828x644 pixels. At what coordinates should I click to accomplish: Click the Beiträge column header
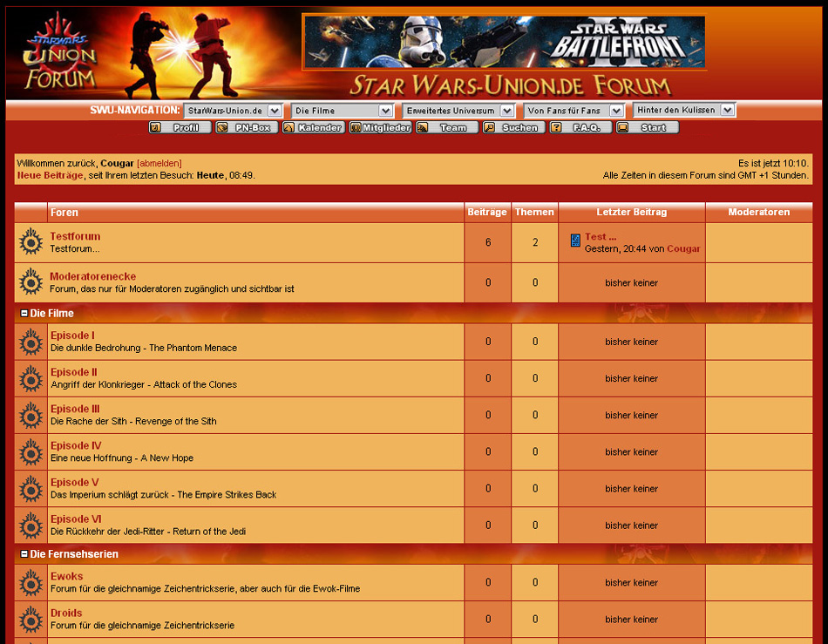[x=487, y=213]
